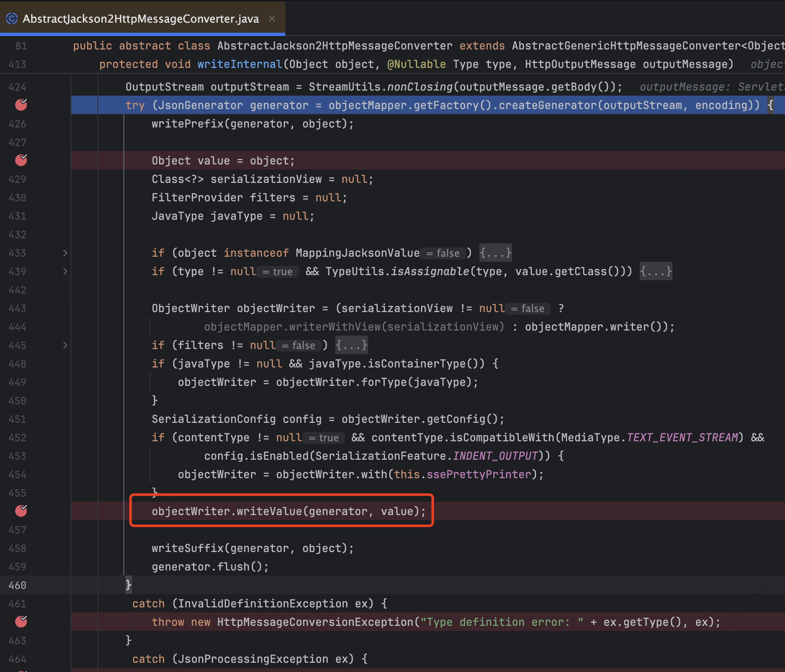Click objectWriter.forType(javaType) statement
The width and height of the screenshot is (785, 672).
[x=328, y=382]
